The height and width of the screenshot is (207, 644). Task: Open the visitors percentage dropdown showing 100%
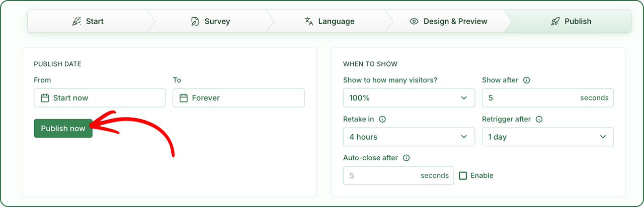409,98
